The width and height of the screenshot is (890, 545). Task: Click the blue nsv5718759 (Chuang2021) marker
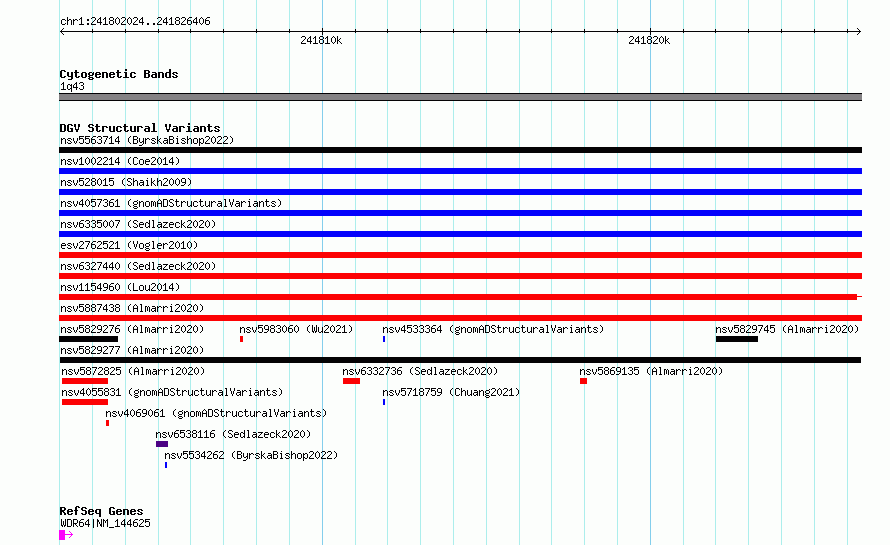pos(384,402)
